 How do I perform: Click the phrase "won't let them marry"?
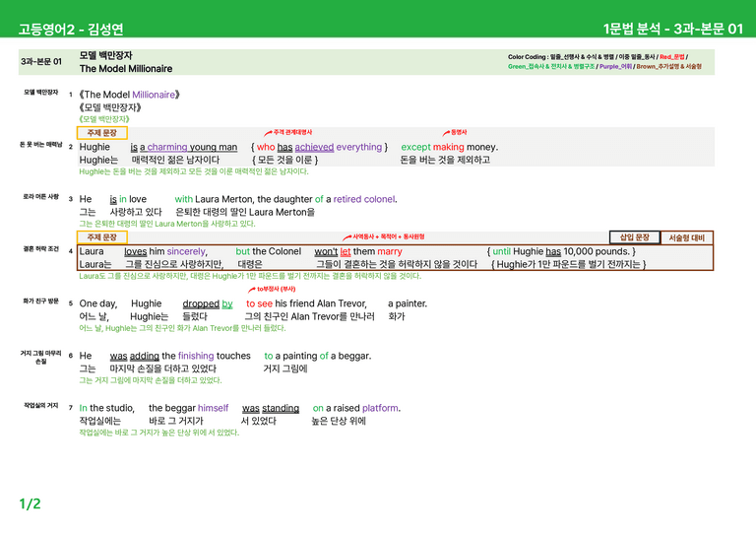coord(358,251)
